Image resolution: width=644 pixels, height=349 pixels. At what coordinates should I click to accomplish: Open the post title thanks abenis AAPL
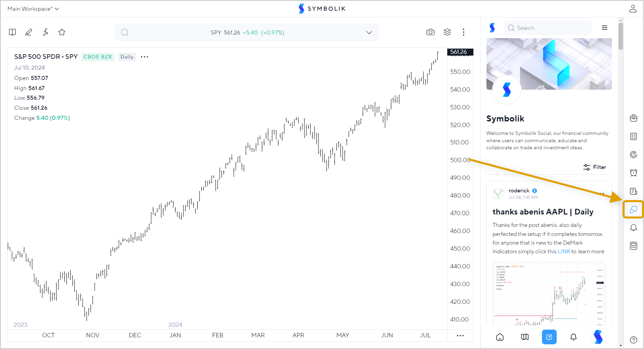543,212
